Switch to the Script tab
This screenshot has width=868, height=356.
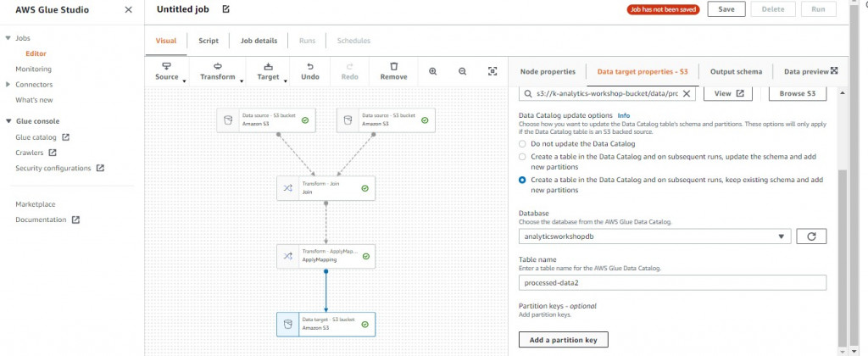[x=208, y=41]
